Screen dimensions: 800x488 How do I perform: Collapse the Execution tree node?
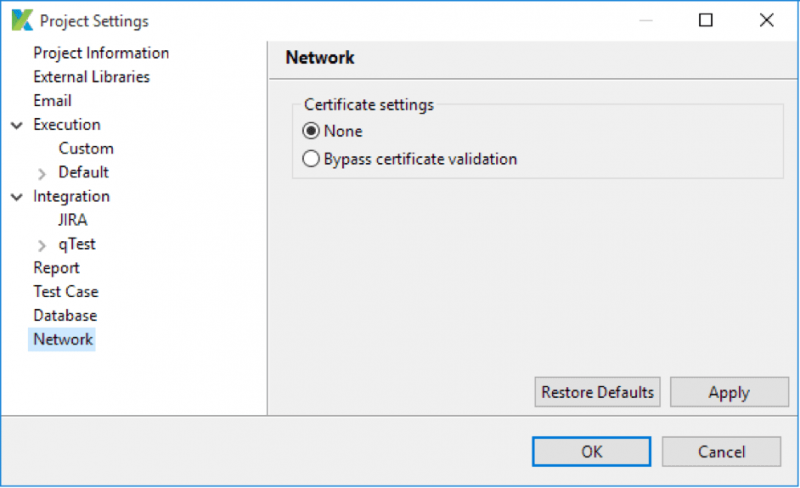point(16,125)
